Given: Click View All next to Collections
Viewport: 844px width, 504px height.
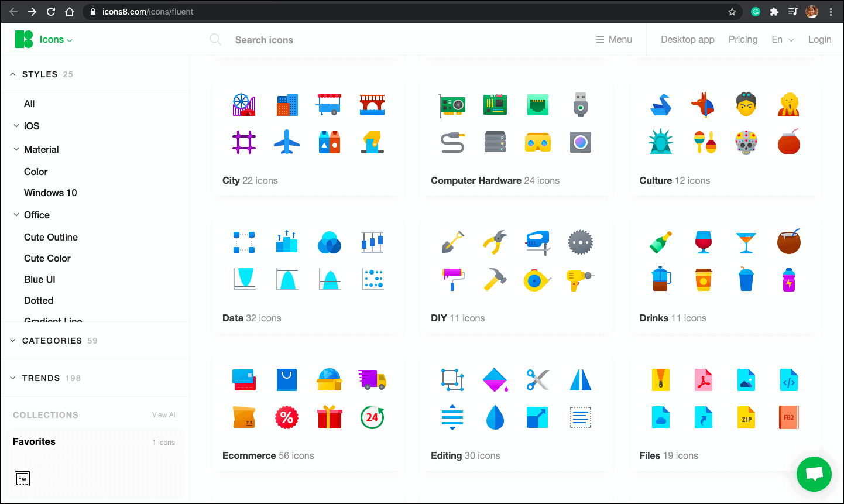Looking at the screenshot, I should click(x=164, y=414).
